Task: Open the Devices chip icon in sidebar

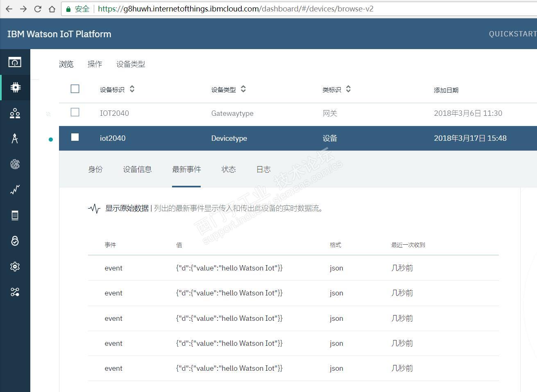Action: (x=15, y=87)
